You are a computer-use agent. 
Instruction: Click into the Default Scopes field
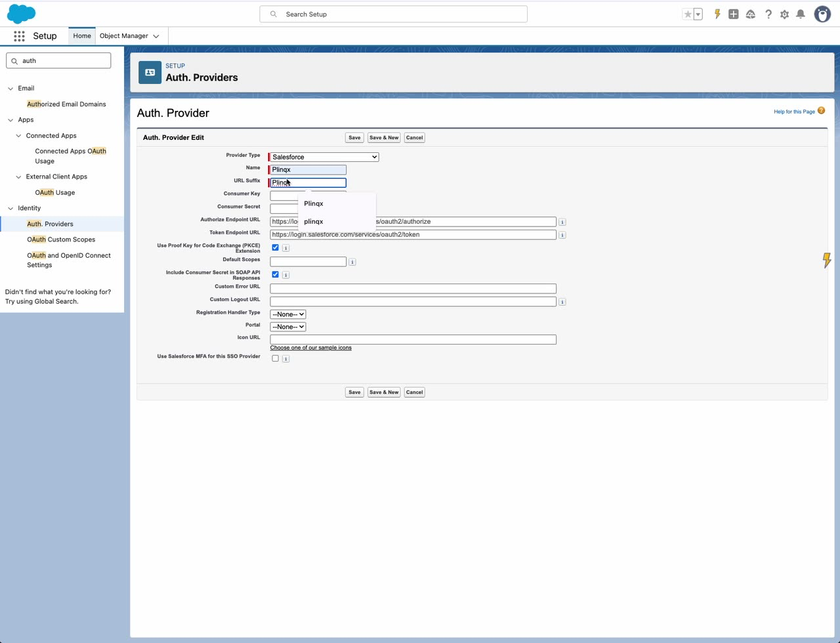coord(308,262)
